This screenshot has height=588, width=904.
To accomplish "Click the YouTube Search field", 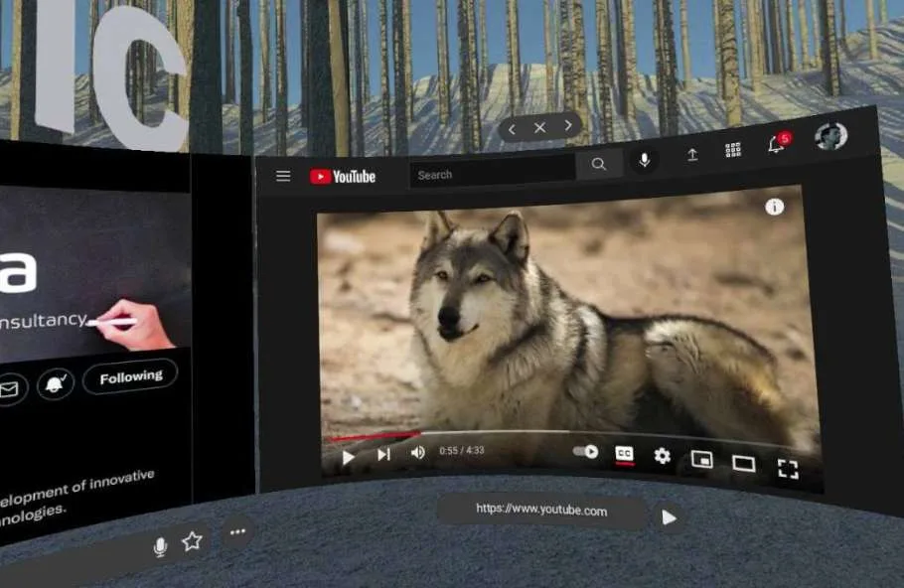I will (493, 173).
